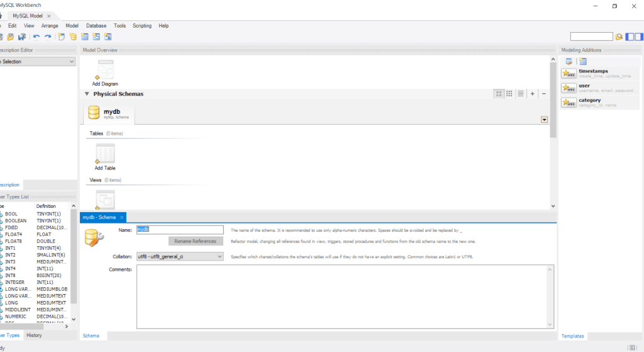Switch to the History tab
Viewport: 644px width, 352px height.
click(x=34, y=335)
